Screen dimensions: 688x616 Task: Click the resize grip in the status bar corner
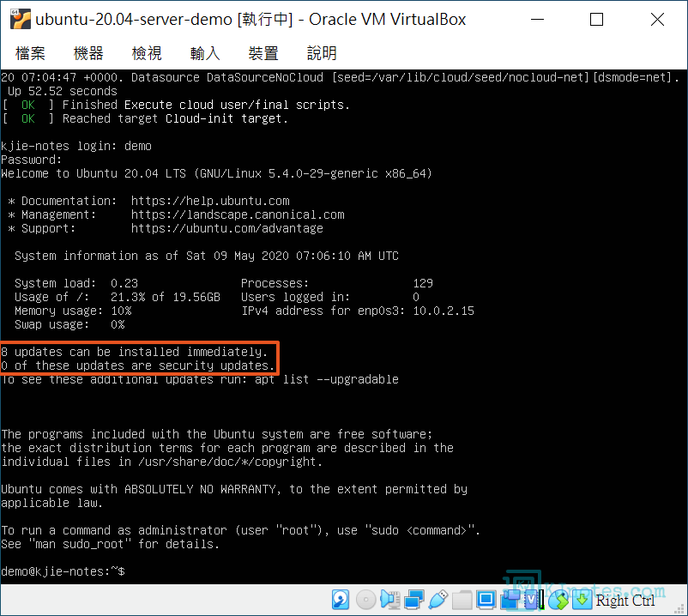click(680, 608)
